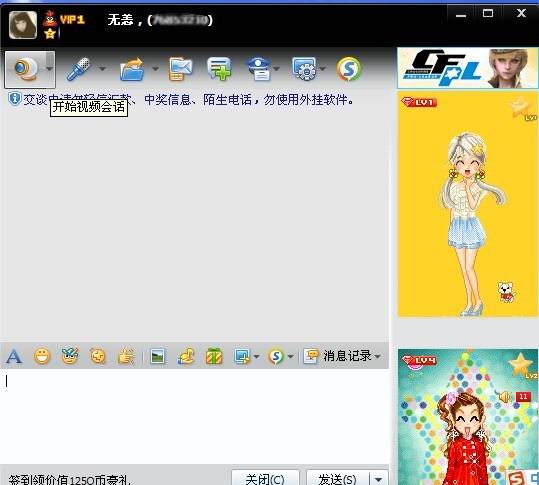Open magic emoticons VIP face icon
The height and width of the screenshot is (485, 539).
pos(70,356)
